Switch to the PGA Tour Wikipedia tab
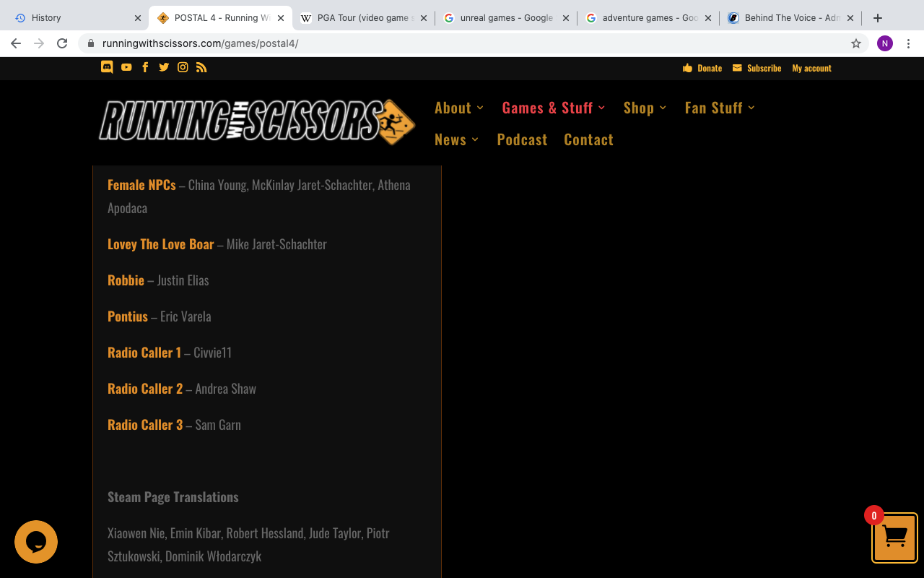The image size is (924, 578). pos(362,18)
